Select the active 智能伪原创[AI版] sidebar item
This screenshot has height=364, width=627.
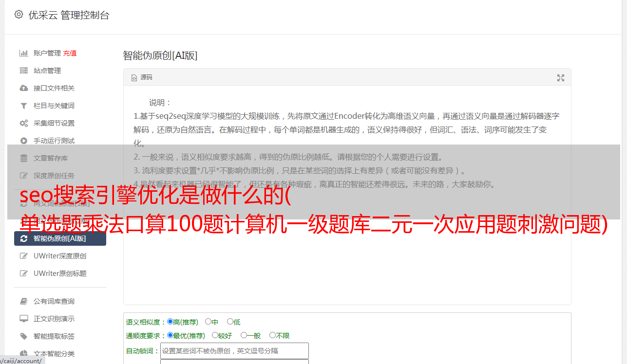tap(60, 238)
